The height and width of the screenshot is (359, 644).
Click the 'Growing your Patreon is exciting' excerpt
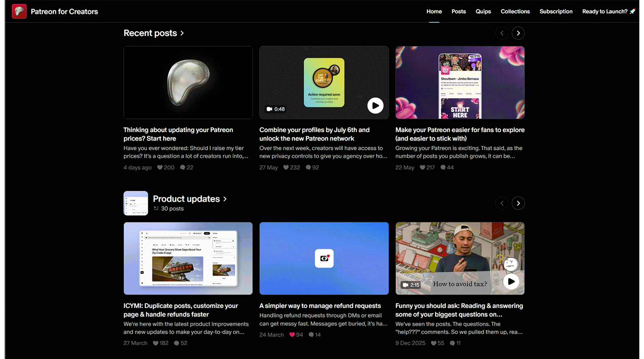pyautogui.click(x=459, y=152)
